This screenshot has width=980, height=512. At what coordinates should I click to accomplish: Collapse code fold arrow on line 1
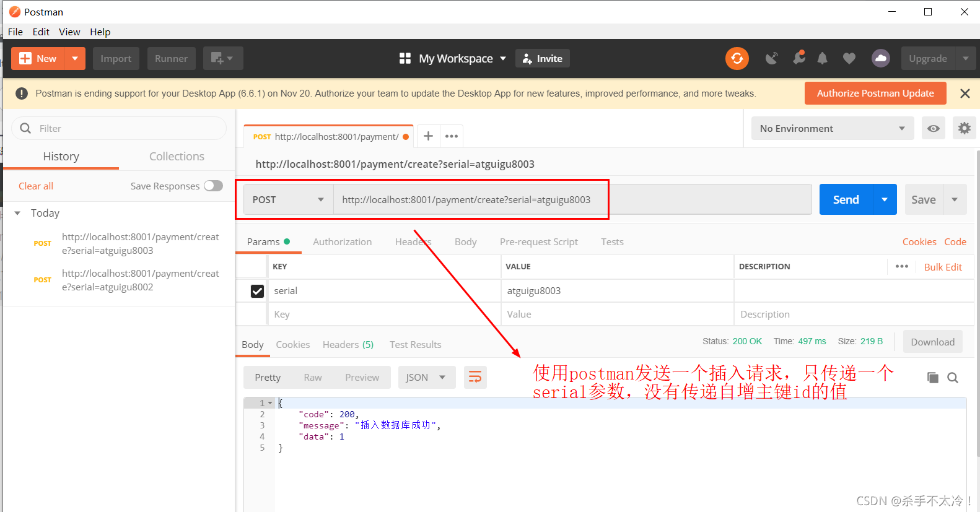click(x=270, y=403)
